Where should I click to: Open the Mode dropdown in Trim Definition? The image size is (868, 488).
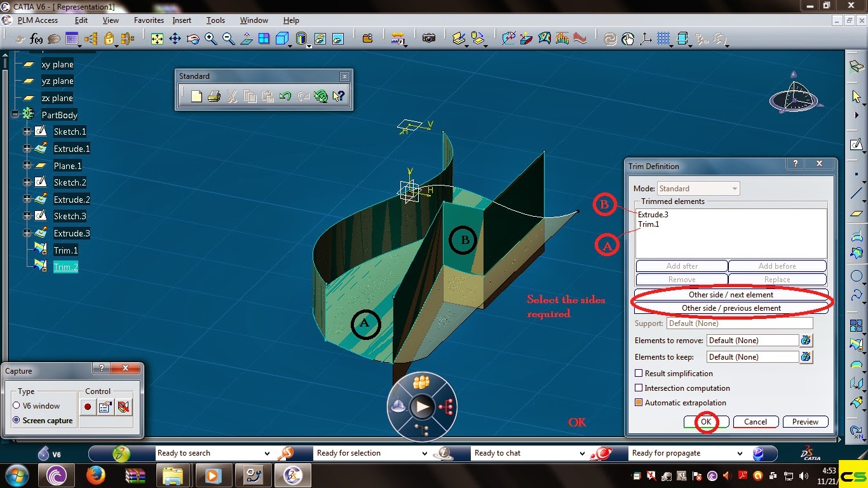[735, 188]
